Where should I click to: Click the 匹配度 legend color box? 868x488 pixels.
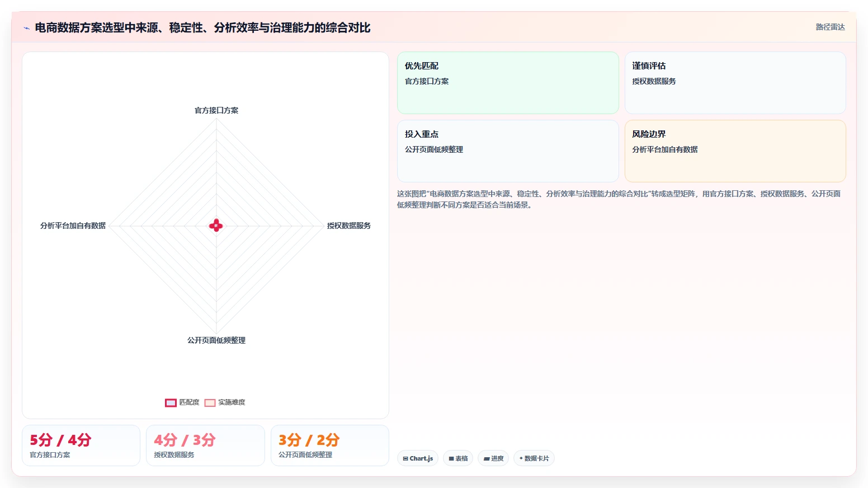tap(171, 403)
